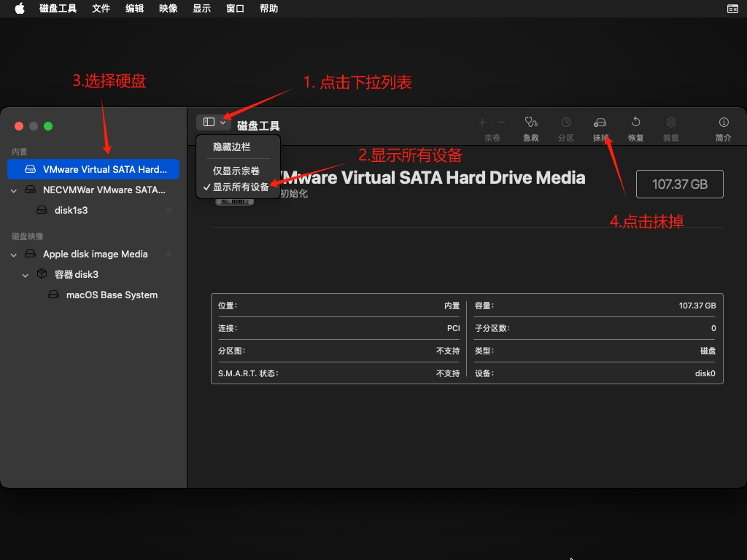
Task: Click the 磁盘映像 sidebar section header
Action: coord(28,236)
